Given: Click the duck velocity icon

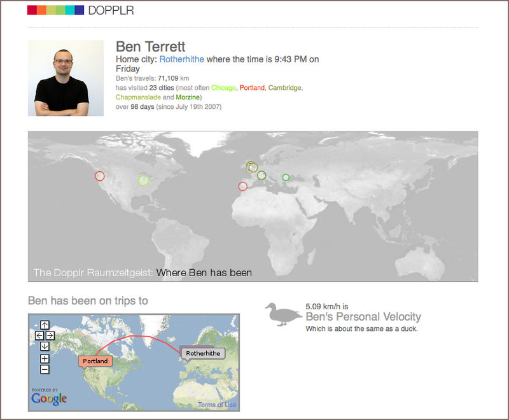Looking at the screenshot, I should pyautogui.click(x=283, y=314).
